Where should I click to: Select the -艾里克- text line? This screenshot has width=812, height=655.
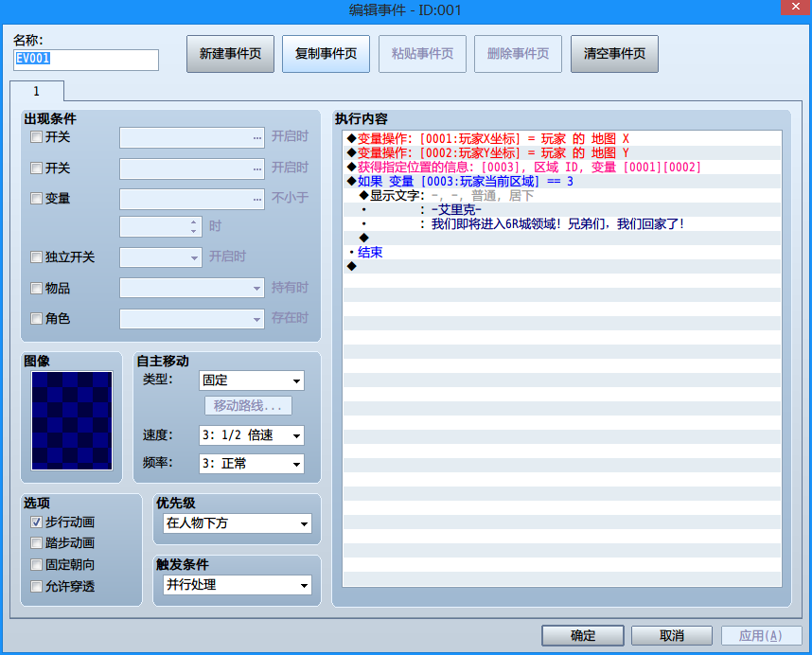click(562, 210)
